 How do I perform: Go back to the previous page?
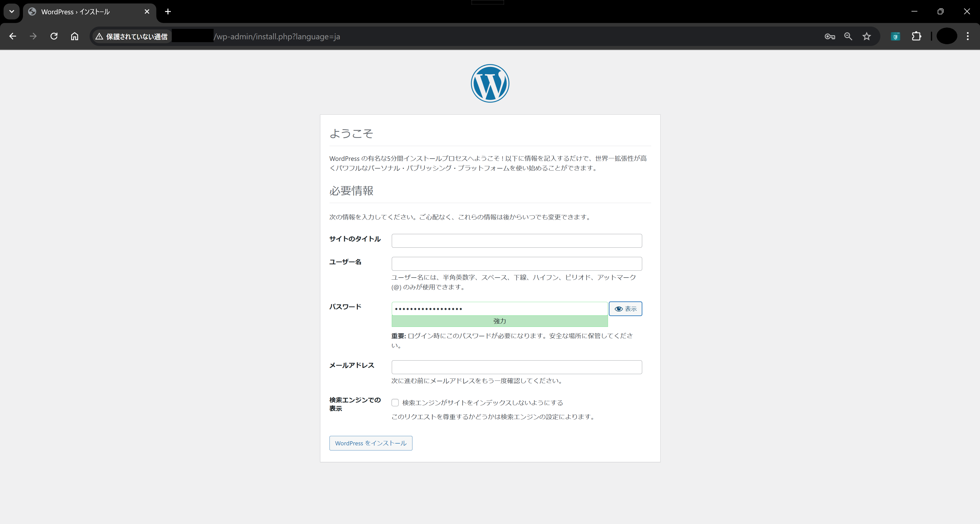click(13, 36)
